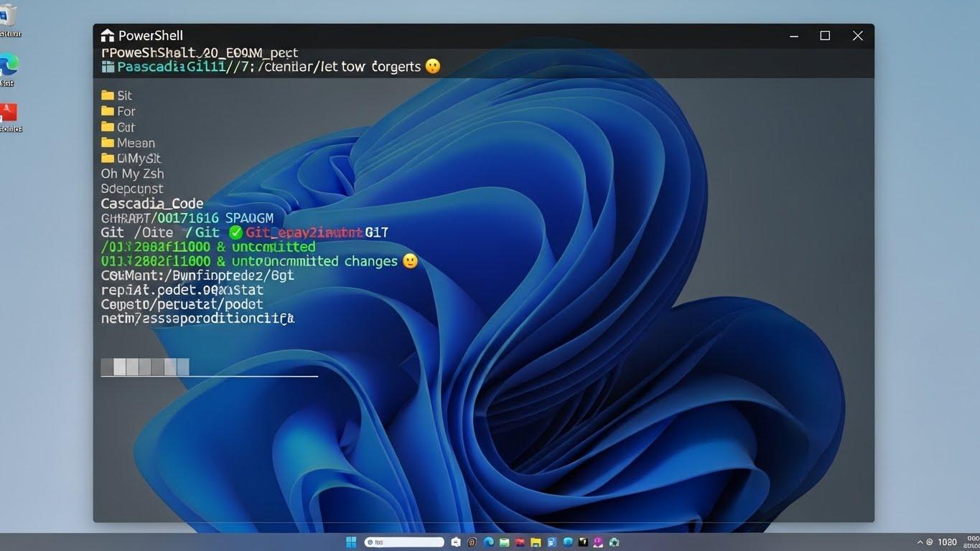Image resolution: width=980 pixels, height=551 pixels.
Task: Click the taskbar search box
Action: coord(403,542)
